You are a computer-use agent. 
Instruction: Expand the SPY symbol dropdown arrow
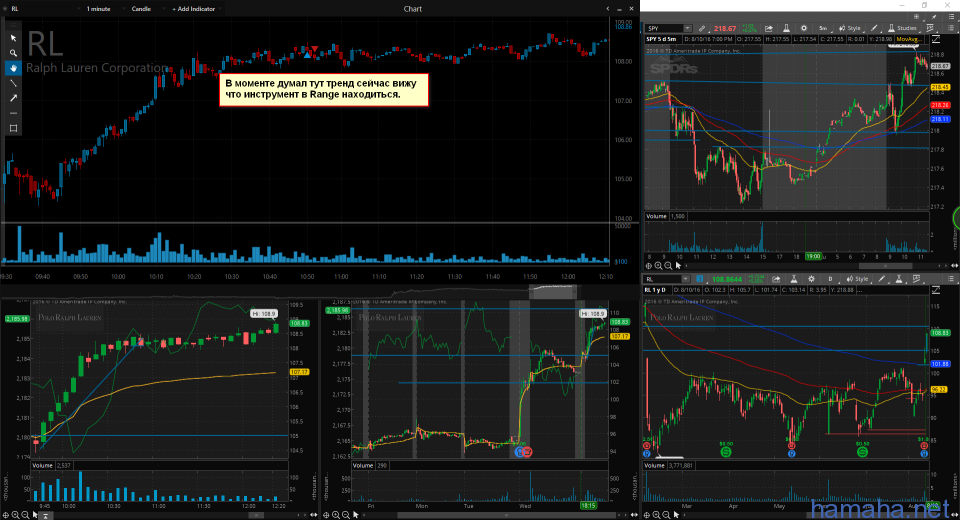(x=688, y=28)
